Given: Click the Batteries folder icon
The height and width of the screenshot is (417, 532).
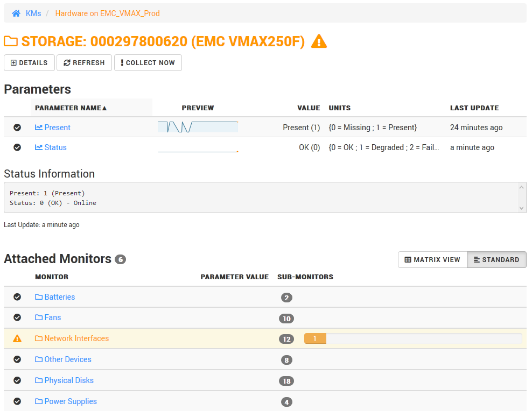Looking at the screenshot, I should 39,297.
